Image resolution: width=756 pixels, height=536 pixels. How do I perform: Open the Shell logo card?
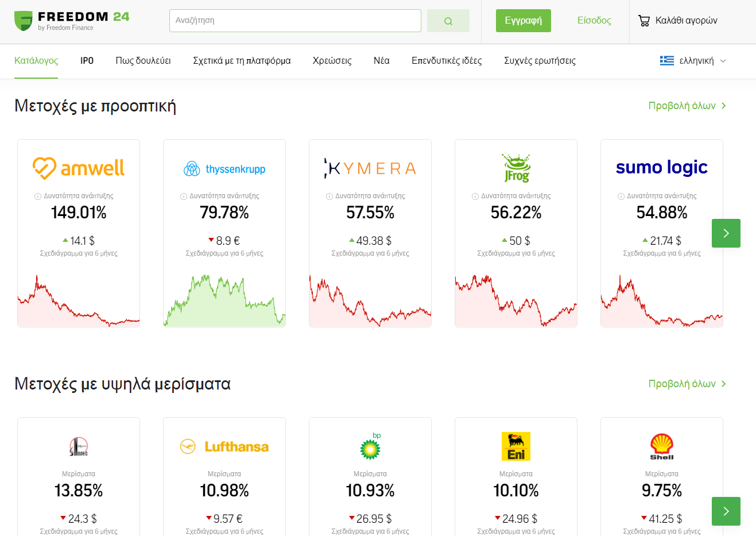pyautogui.click(x=662, y=446)
